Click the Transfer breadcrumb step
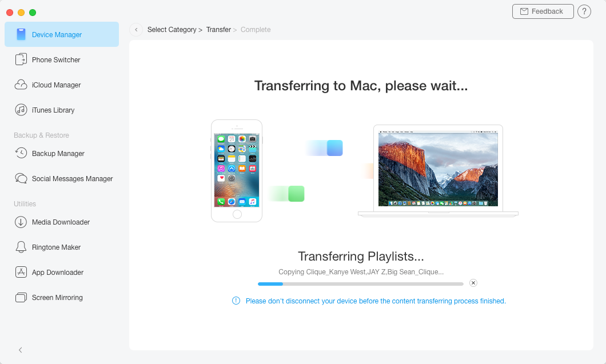The height and width of the screenshot is (364, 606). coord(218,30)
